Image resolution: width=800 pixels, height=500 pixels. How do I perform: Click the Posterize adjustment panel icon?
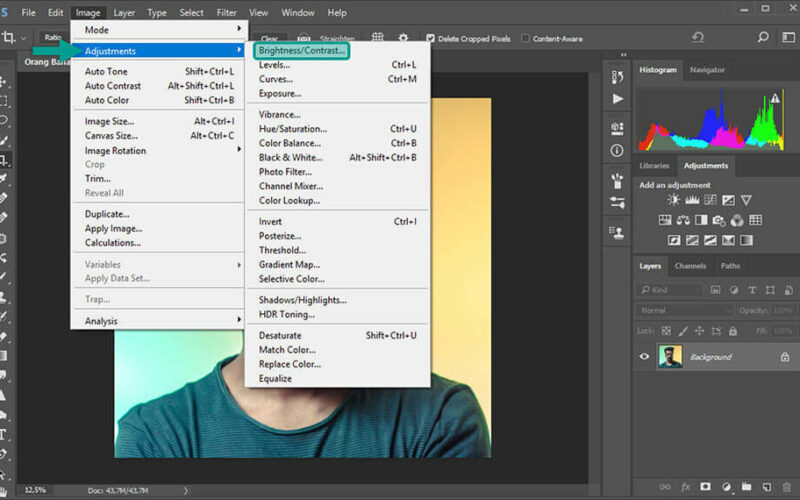[x=692, y=240]
